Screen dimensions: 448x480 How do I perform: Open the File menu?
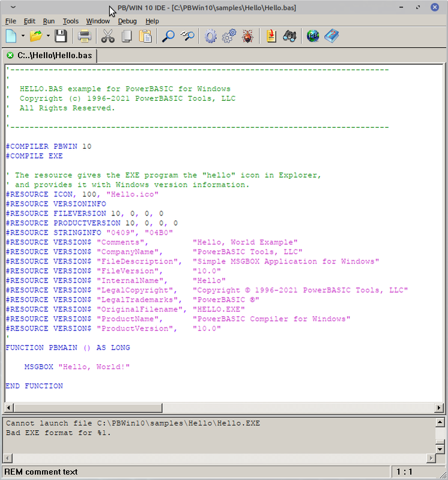(x=11, y=21)
